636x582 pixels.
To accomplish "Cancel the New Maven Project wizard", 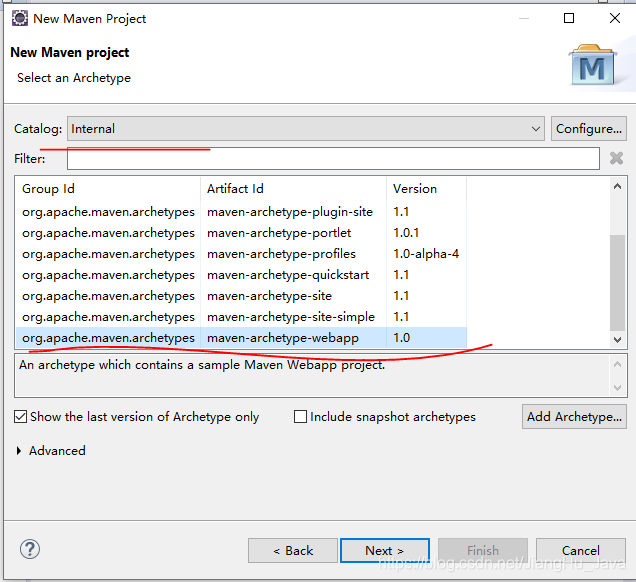I will (580, 551).
